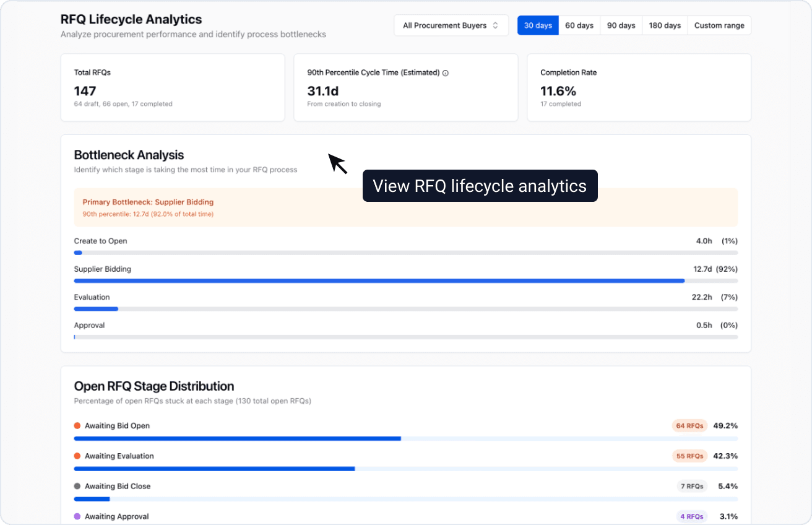Click the View RFQ lifecycle analytics tooltip
Image resolution: width=812 pixels, height=525 pixels.
[x=480, y=186]
